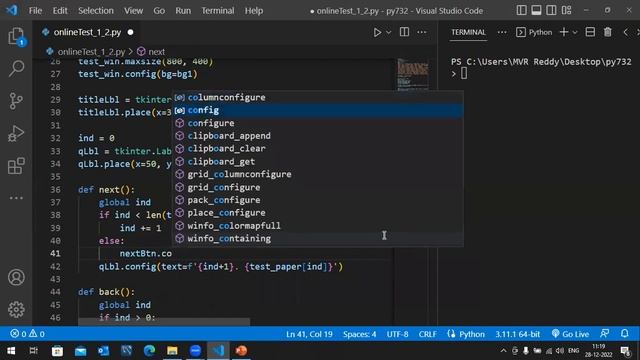Open editor More Actions ellipsis
Viewport: 640px width, 360px height.
coord(422,32)
